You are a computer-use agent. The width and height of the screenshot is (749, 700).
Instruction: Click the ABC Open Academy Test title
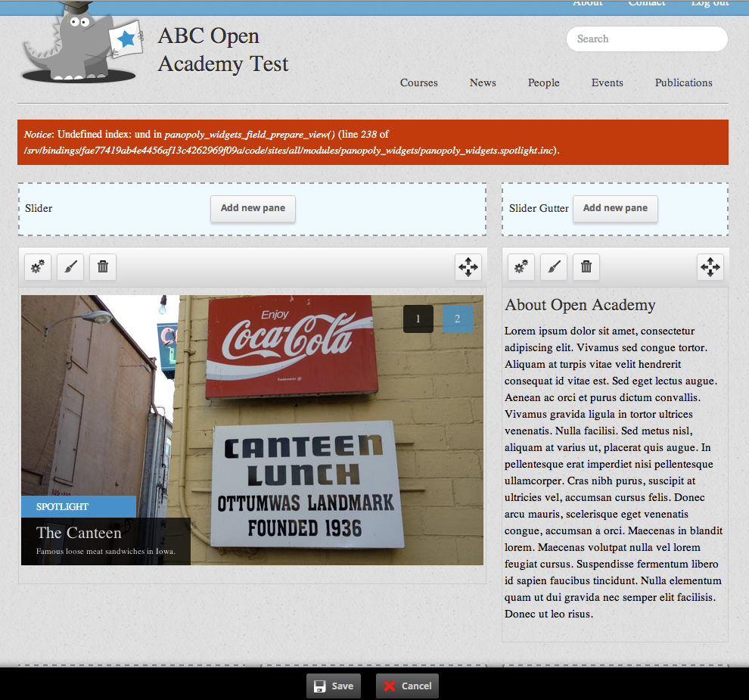pos(223,50)
